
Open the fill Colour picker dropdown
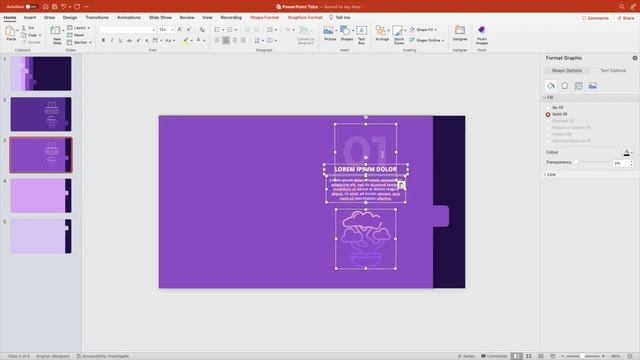[x=628, y=152]
